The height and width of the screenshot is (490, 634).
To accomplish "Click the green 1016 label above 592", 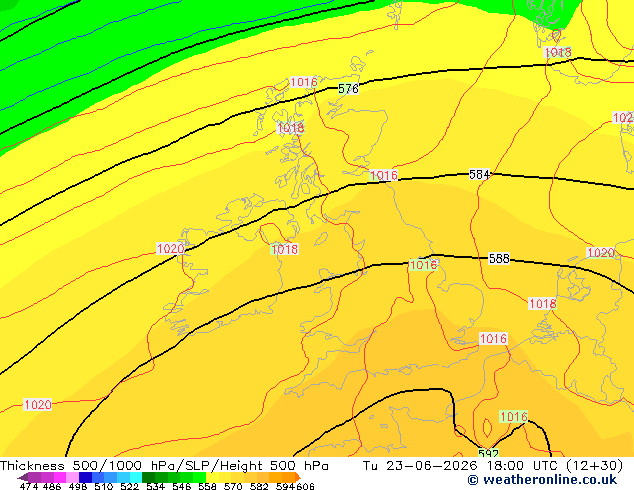I will click(514, 417).
